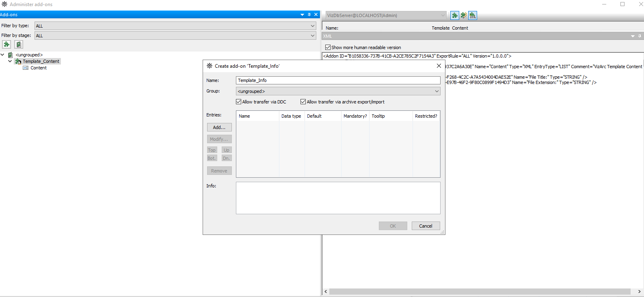
Task: Uncheck Allow transfer via DDC
Action: point(239,102)
